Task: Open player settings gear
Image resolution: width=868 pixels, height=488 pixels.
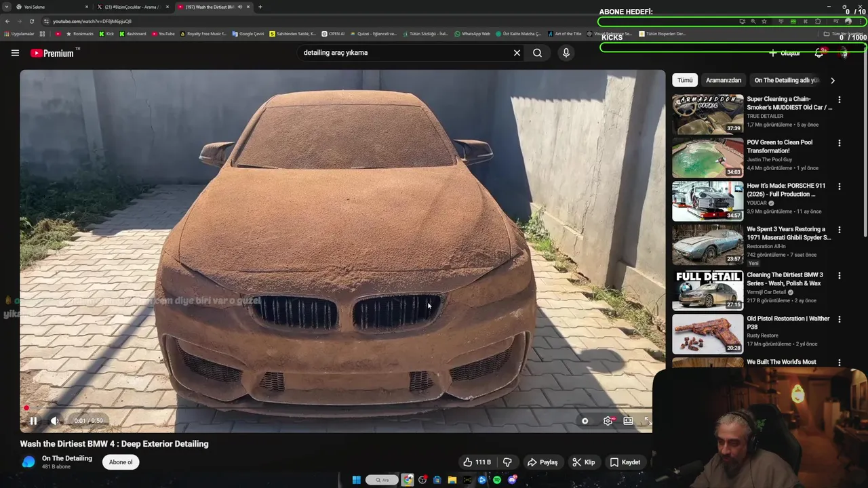Action: [608, 421]
